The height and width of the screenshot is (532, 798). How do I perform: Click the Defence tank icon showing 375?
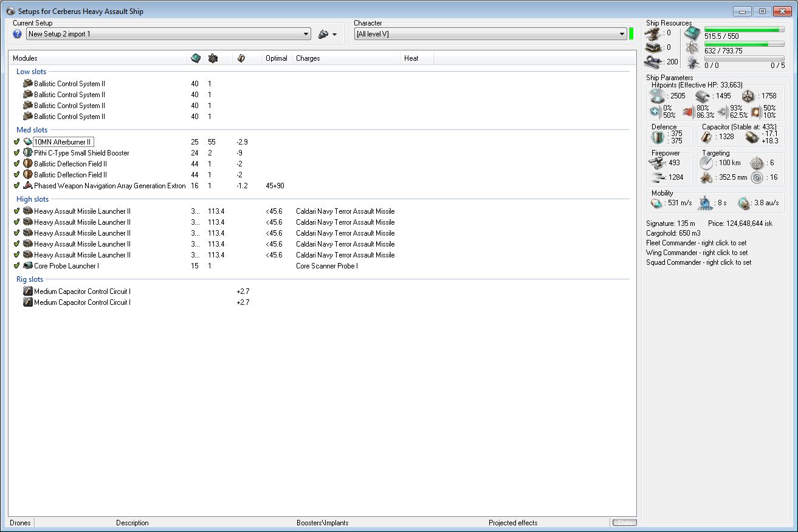658,137
